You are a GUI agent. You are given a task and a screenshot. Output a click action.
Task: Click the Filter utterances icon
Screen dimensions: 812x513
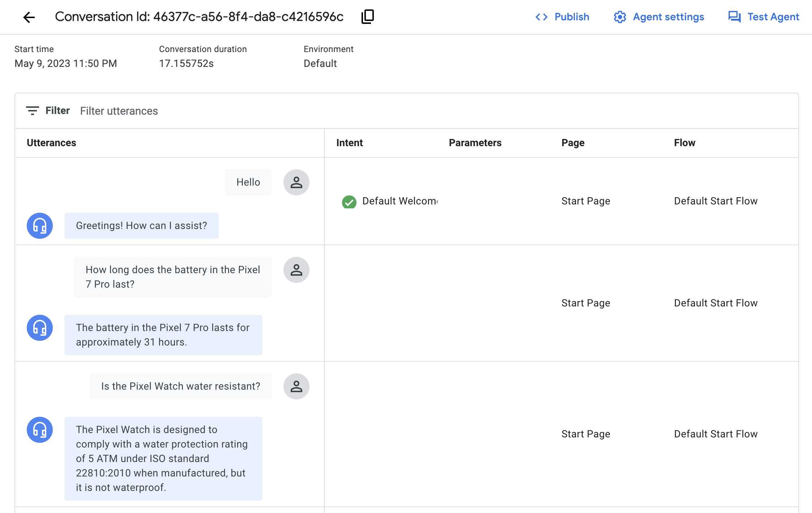click(x=32, y=110)
